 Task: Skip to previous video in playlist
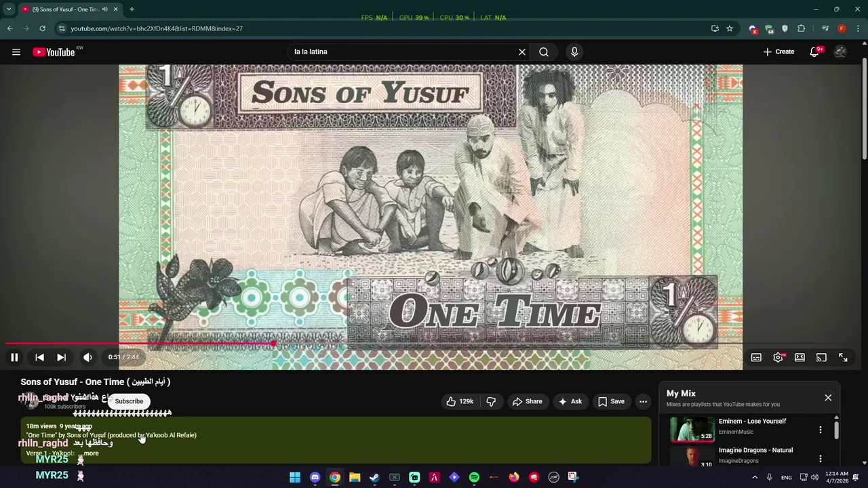(39, 357)
